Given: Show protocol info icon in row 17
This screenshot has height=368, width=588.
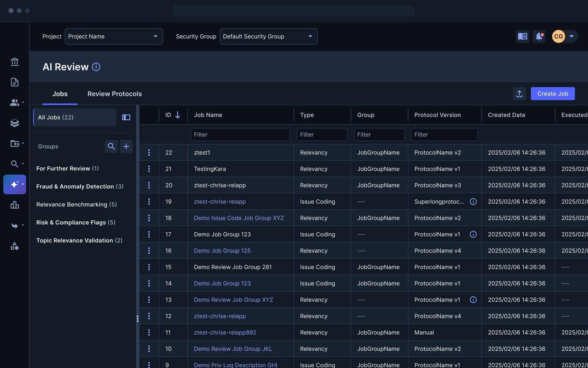Looking at the screenshot, I should (x=473, y=234).
